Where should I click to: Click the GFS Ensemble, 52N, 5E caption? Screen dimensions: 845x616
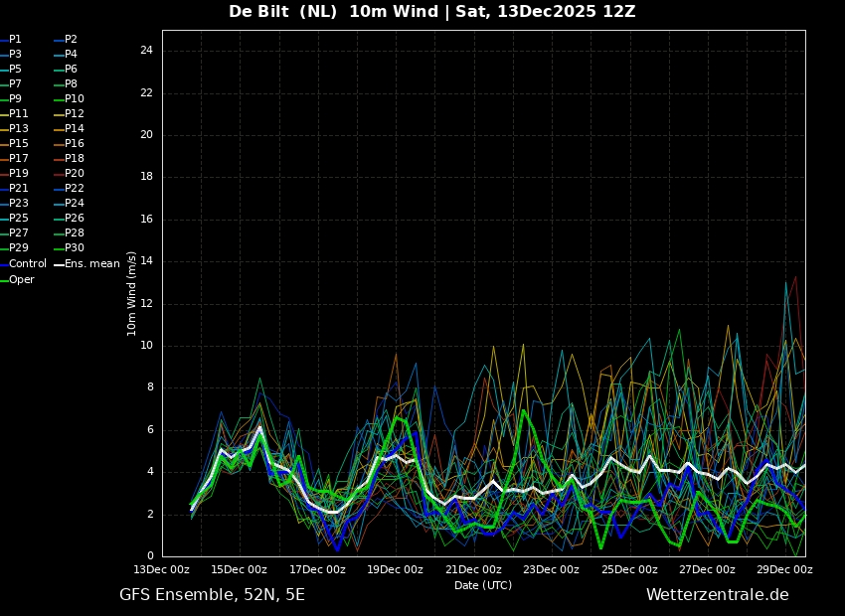coord(212,595)
